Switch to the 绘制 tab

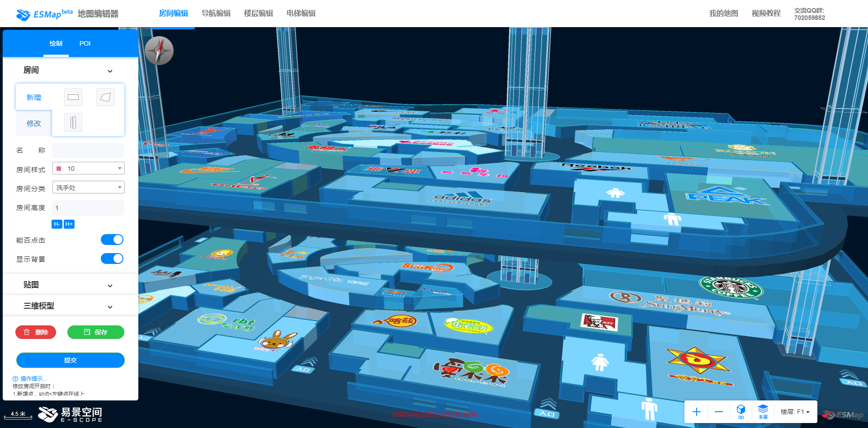coord(56,43)
